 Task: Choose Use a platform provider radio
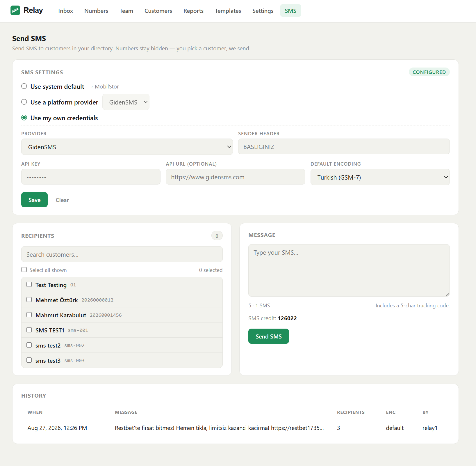pyautogui.click(x=24, y=102)
